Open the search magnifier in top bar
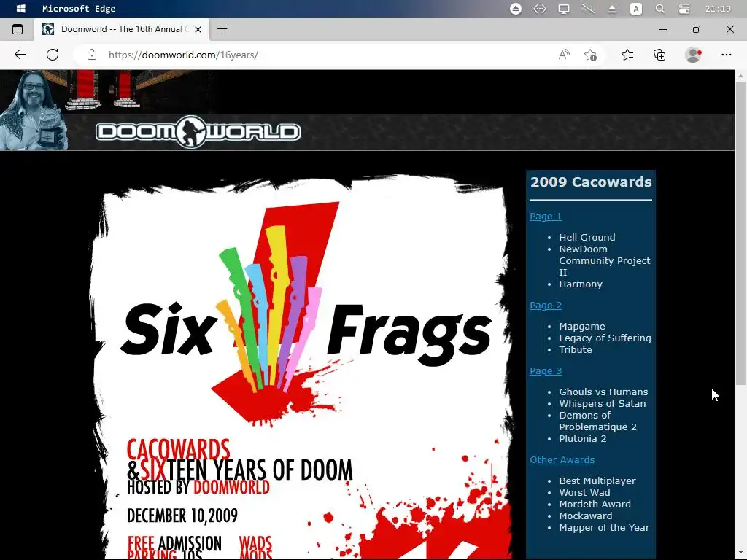 [x=659, y=9]
